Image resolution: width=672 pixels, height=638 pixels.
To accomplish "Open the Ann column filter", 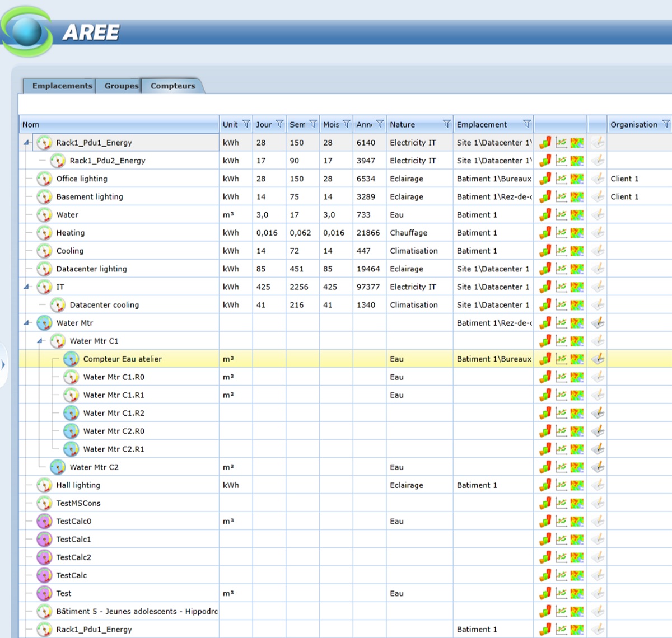I will (380, 124).
